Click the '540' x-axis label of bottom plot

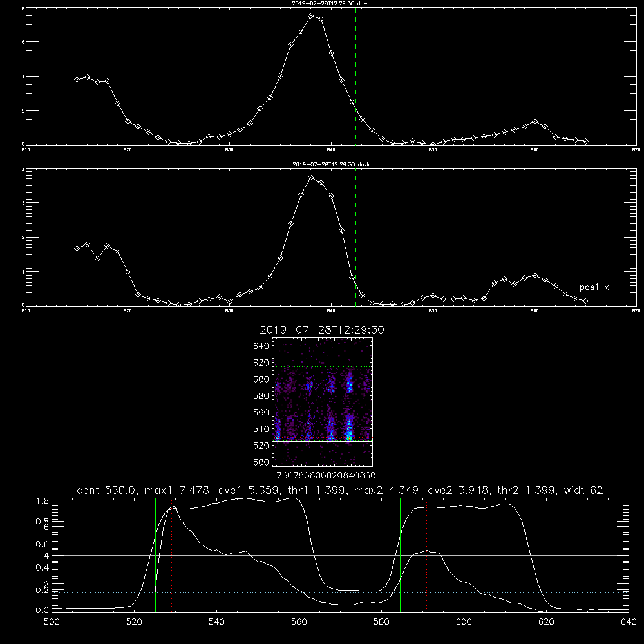(216, 622)
